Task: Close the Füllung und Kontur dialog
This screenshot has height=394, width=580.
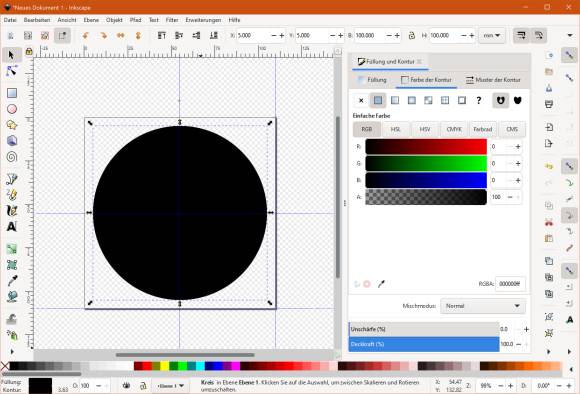Action: click(x=419, y=61)
